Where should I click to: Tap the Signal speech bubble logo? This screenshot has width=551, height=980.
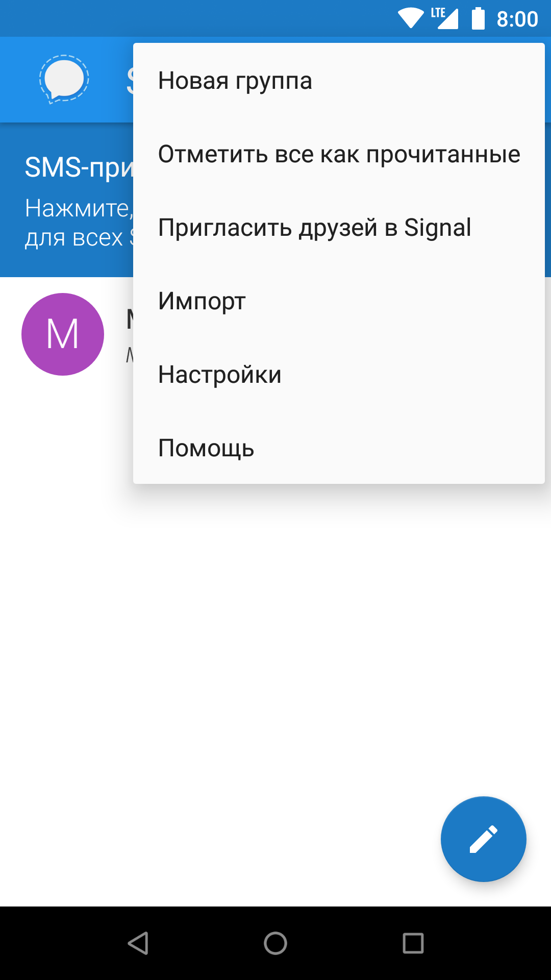(x=64, y=80)
